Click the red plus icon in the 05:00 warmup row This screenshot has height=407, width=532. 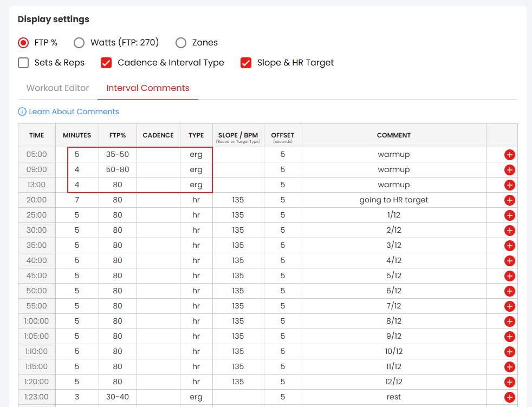coord(509,155)
